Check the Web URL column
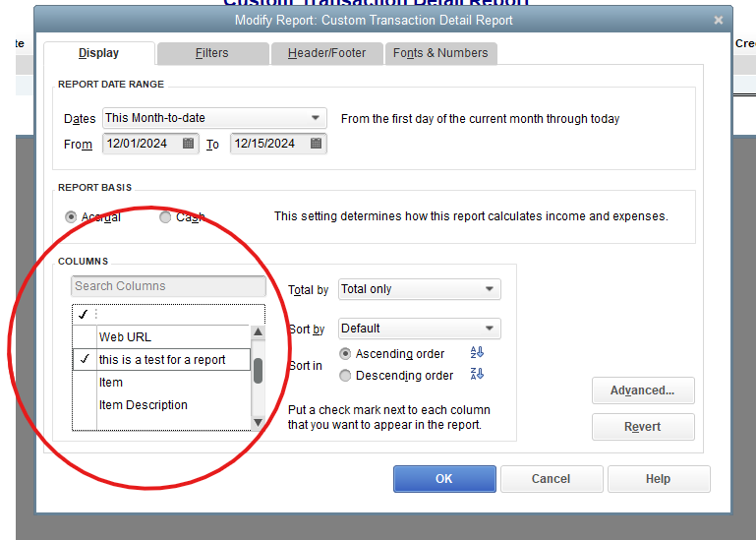Image resolution: width=756 pixels, height=540 pixels. [85, 336]
